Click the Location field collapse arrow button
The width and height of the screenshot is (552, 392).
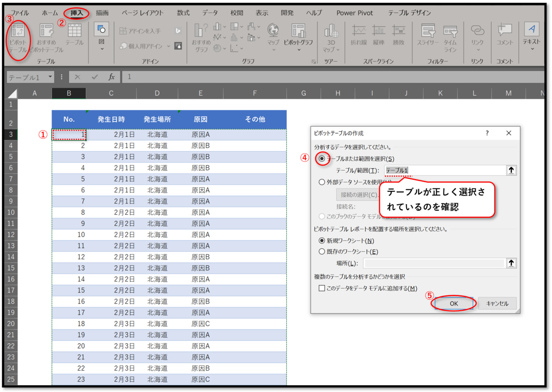pos(511,263)
